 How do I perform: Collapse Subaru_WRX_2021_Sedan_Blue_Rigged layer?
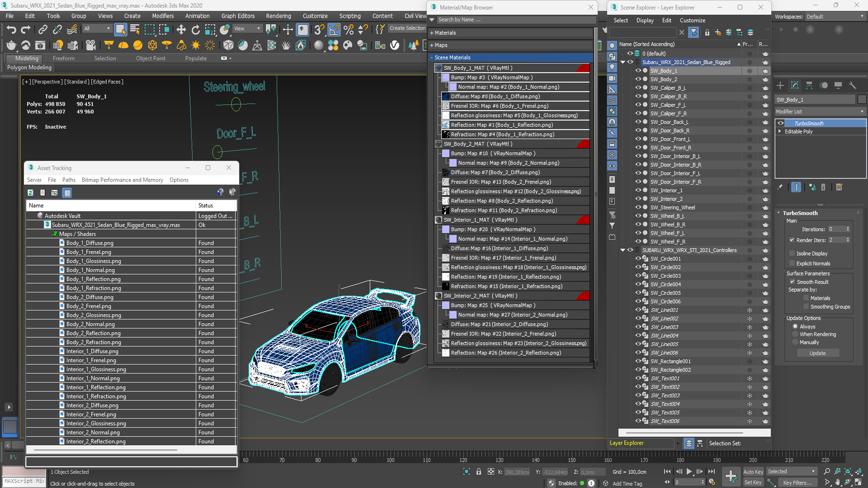pyautogui.click(x=623, y=62)
